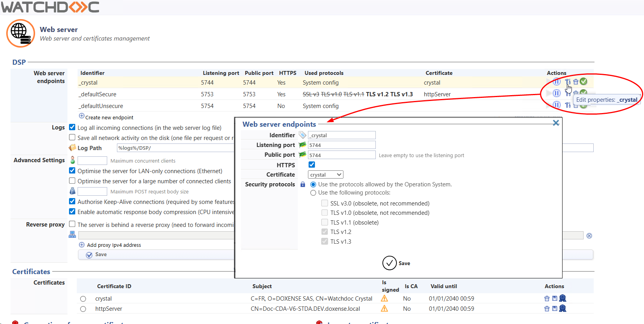This screenshot has width=644, height=324.
Task: Select protocols allowed by Operation System radio
Action: click(313, 184)
